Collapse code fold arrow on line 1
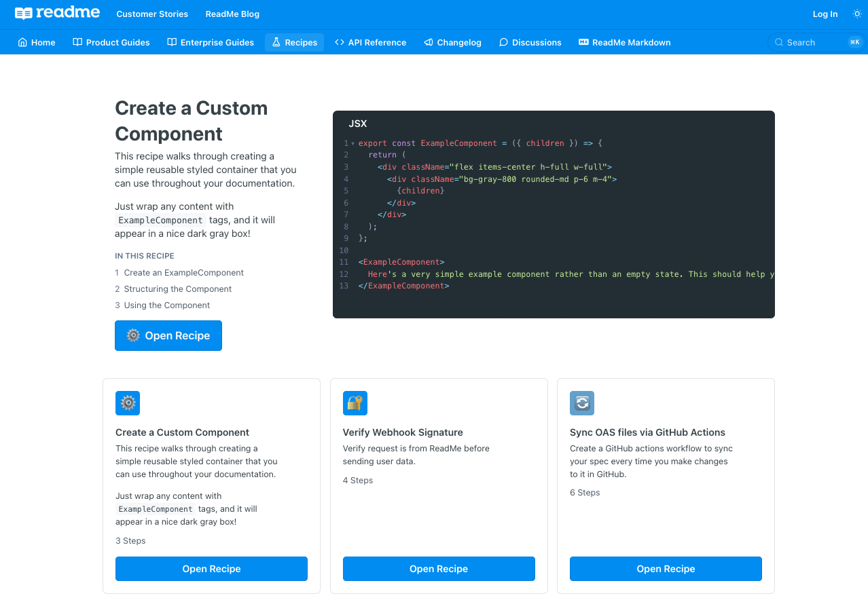868x600 pixels. click(x=352, y=143)
